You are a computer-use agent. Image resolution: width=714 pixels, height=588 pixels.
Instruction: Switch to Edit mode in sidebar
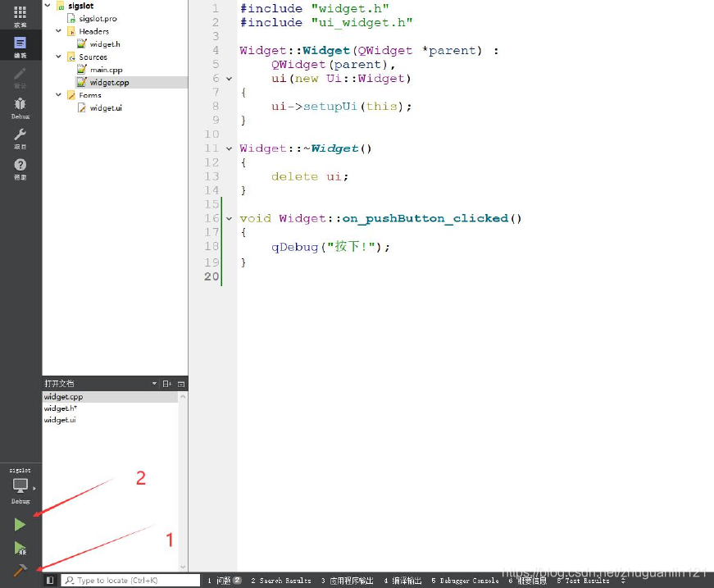click(20, 46)
